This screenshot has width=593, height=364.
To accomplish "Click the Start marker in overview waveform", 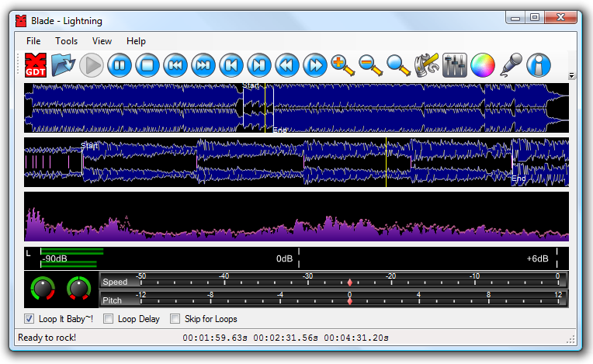I will coord(251,85).
